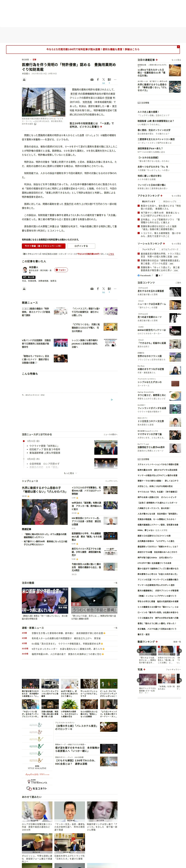
Task: Select the はてなブックマーク social ranking tab
Action: tap(170, 249)
